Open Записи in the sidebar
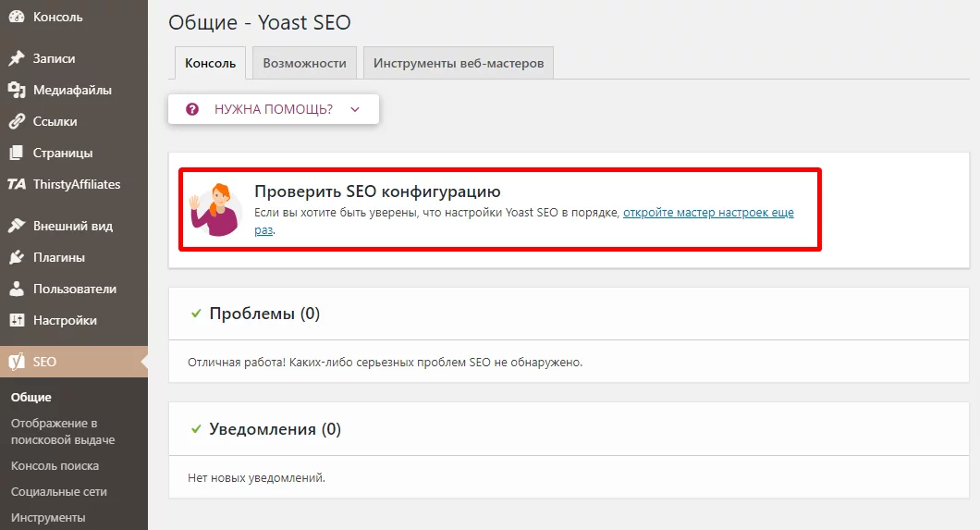 click(74, 58)
